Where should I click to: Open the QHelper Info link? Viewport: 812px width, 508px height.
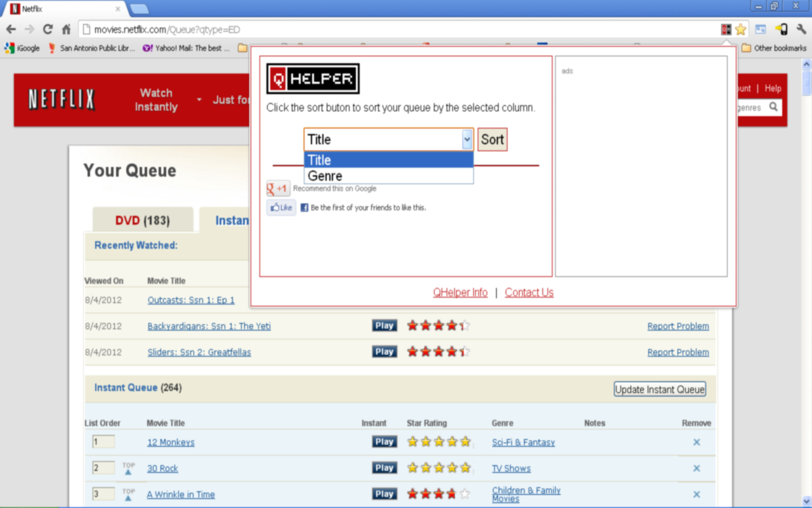click(461, 293)
